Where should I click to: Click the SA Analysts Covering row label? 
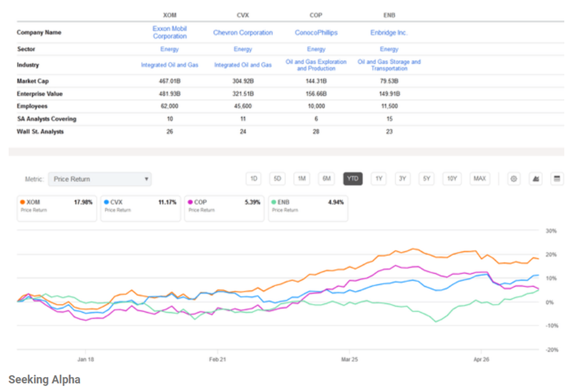pos(46,119)
